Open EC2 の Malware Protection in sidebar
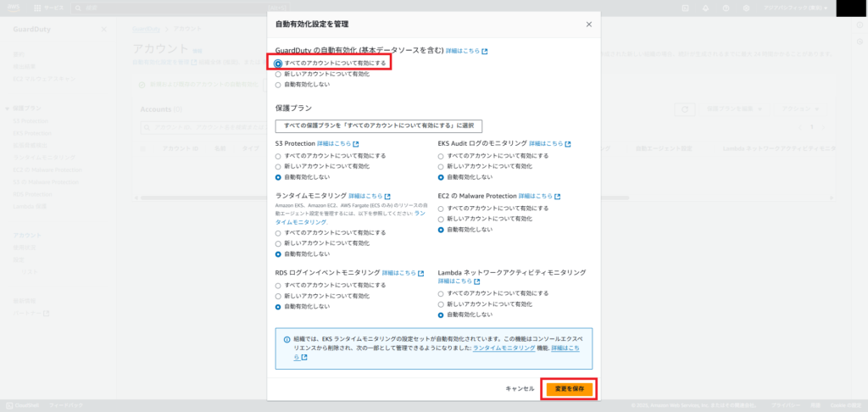868x412 pixels. [x=47, y=170]
